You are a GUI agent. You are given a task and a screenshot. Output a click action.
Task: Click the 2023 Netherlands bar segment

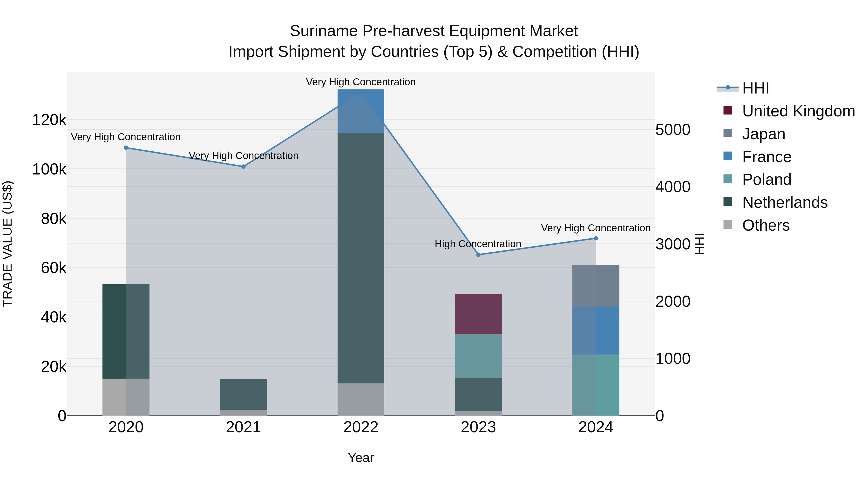coord(478,395)
